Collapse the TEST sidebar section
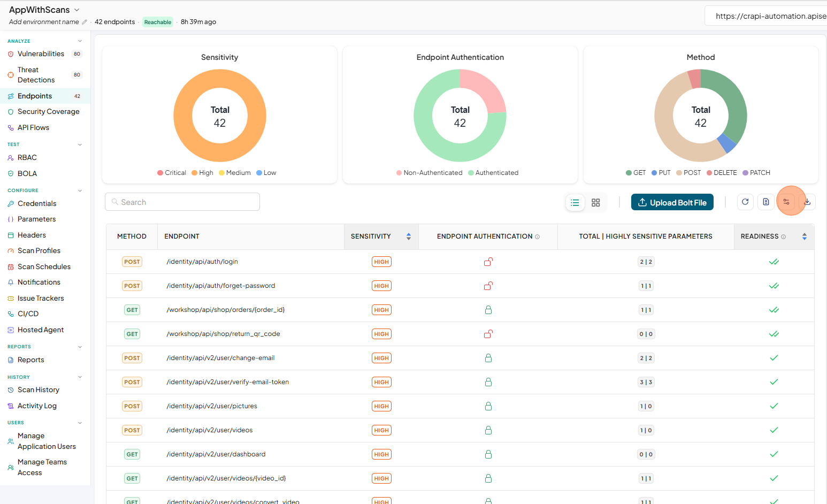 80,144
